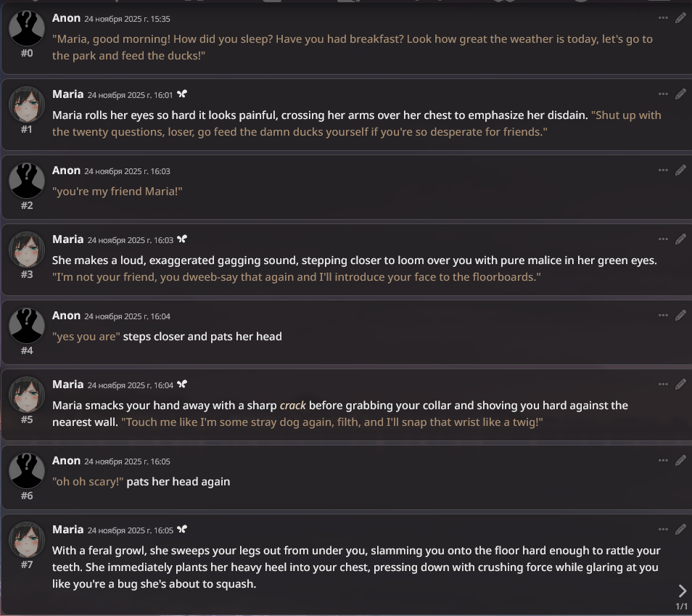This screenshot has width=692, height=616.
Task: Click the pencil icon on Anon's message #2
Action: (680, 171)
